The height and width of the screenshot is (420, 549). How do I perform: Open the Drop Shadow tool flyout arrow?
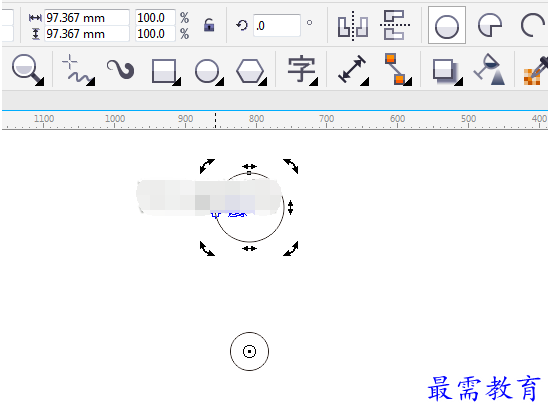(x=459, y=82)
